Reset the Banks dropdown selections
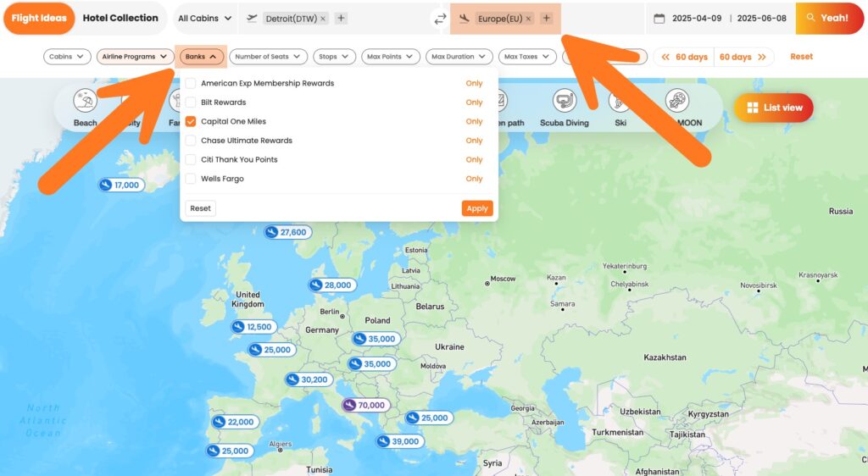Image resolution: width=868 pixels, height=476 pixels. pos(200,208)
